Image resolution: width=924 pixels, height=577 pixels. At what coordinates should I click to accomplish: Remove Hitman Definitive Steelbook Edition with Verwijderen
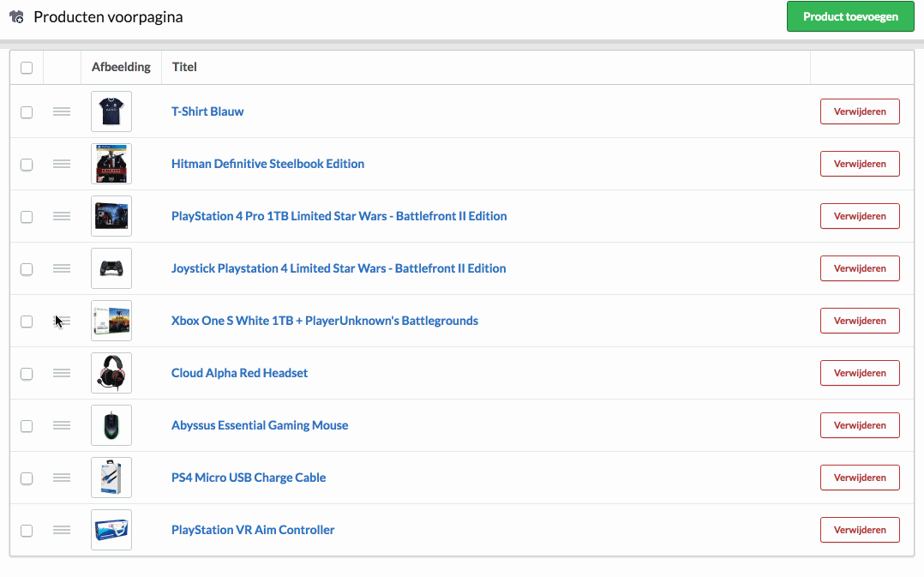coord(860,164)
